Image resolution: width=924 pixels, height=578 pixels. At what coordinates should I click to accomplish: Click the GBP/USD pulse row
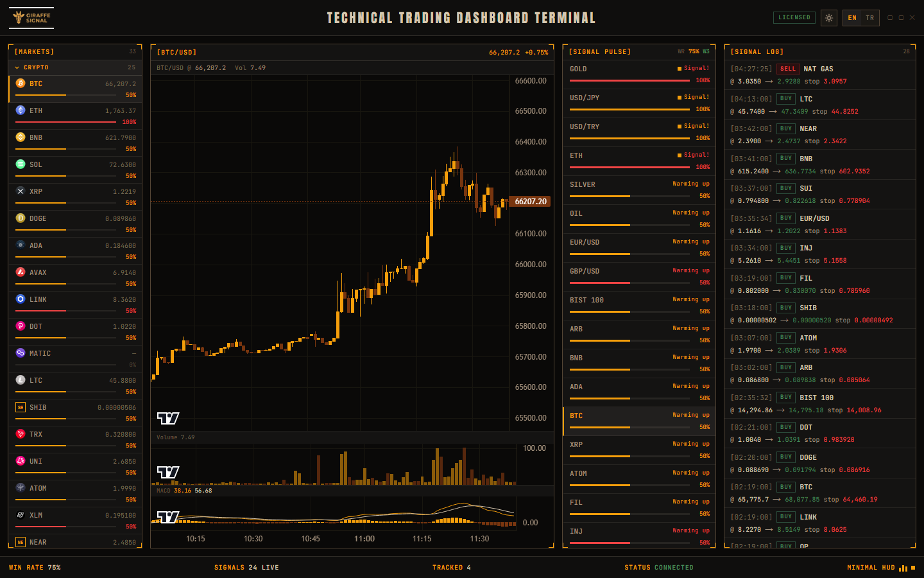[x=640, y=277]
